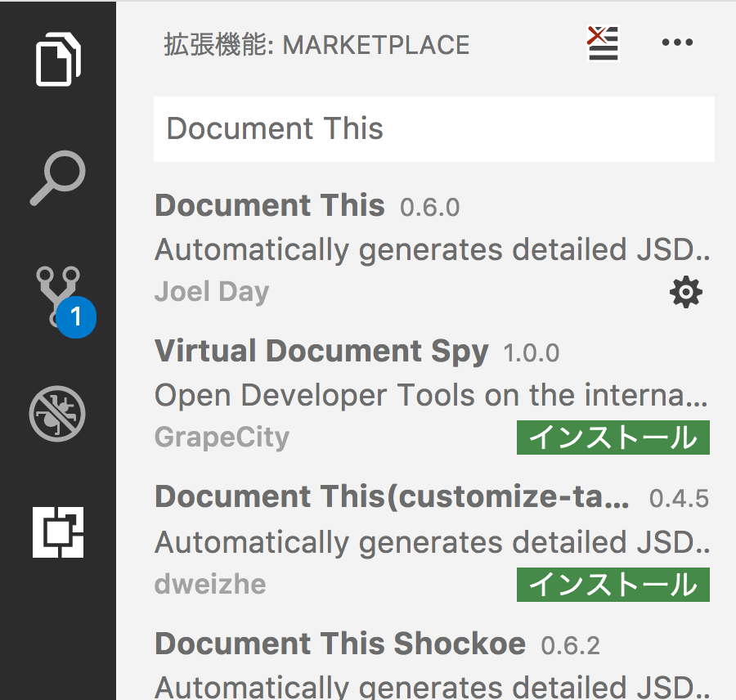Click the Joel Day publisher name
The width and height of the screenshot is (736, 700).
212,292
